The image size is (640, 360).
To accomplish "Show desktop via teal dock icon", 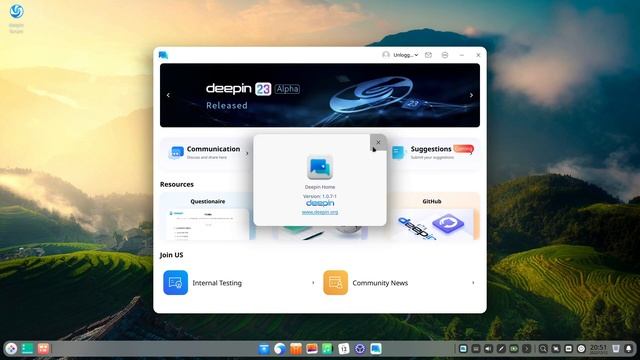I will tap(27, 348).
